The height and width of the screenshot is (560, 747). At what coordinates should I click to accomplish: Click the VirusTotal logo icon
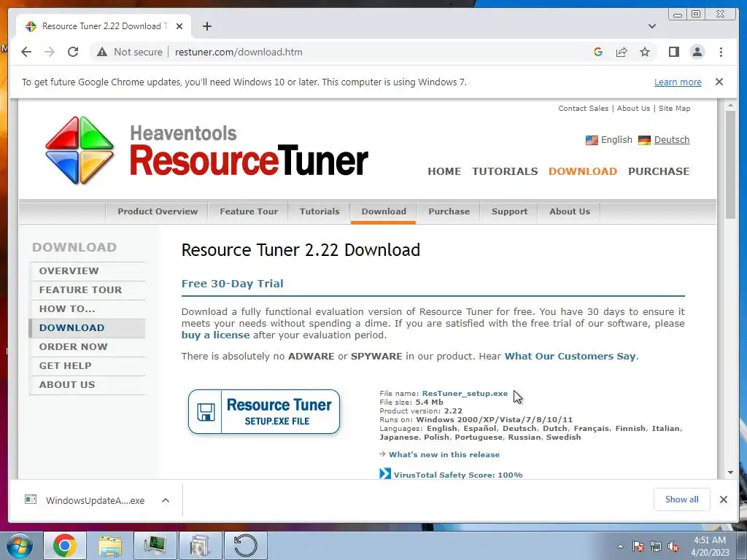point(385,474)
